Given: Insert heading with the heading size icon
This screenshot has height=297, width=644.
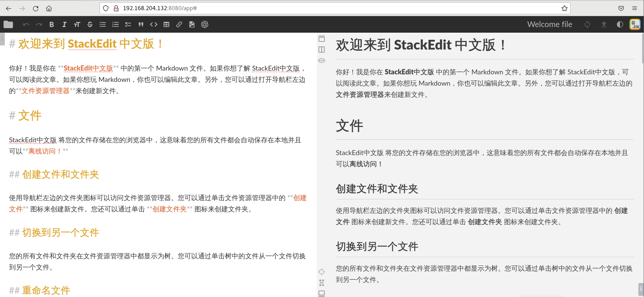Looking at the screenshot, I should click(77, 24).
